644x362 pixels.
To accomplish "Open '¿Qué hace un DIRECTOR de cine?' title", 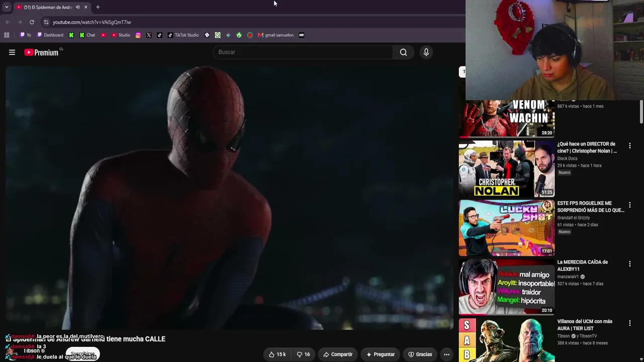I will pos(587,147).
